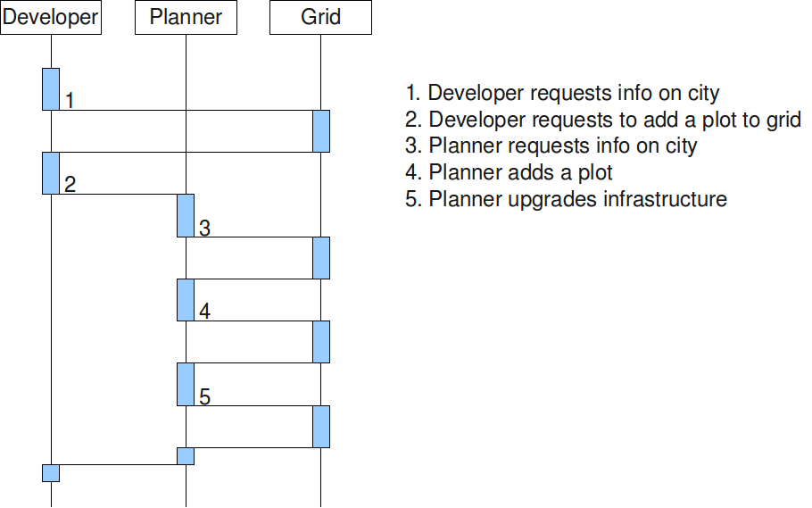
Task: Click legend text "Developer requests info on city"
Action: pos(562,93)
